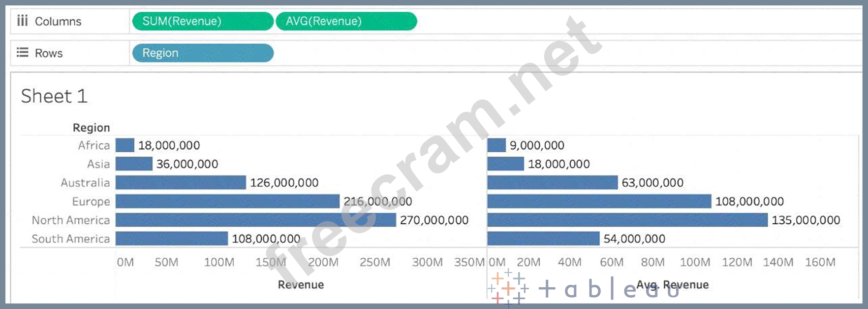Click the Sheet 1 title

(x=54, y=96)
